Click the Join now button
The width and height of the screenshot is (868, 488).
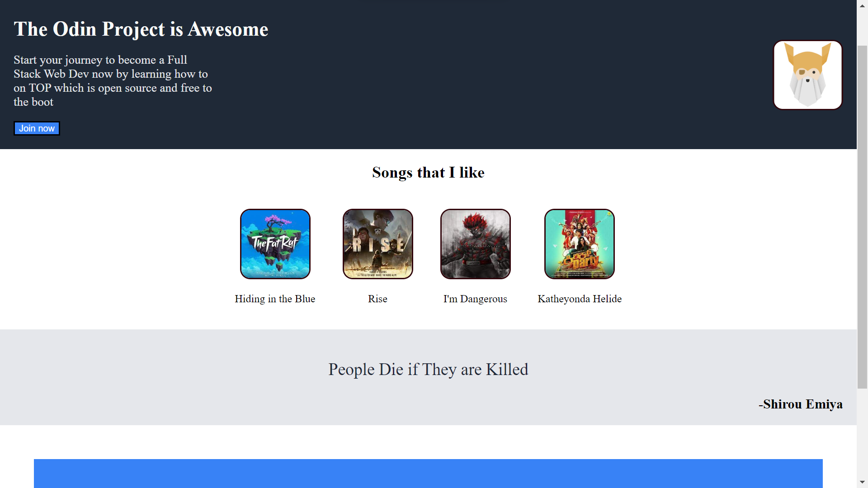coord(37,128)
